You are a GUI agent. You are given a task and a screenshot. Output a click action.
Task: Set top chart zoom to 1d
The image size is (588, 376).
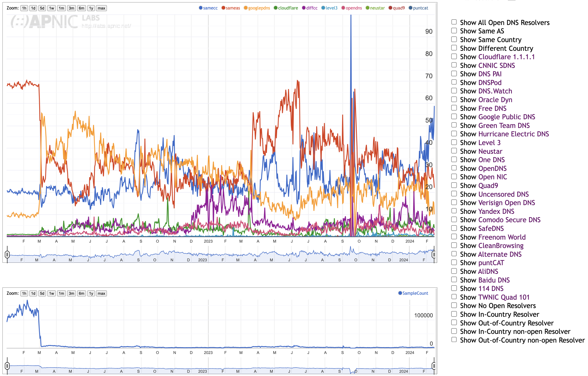tap(33, 8)
